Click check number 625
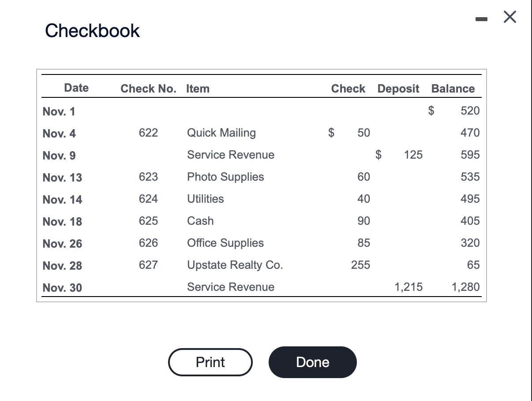 click(148, 221)
